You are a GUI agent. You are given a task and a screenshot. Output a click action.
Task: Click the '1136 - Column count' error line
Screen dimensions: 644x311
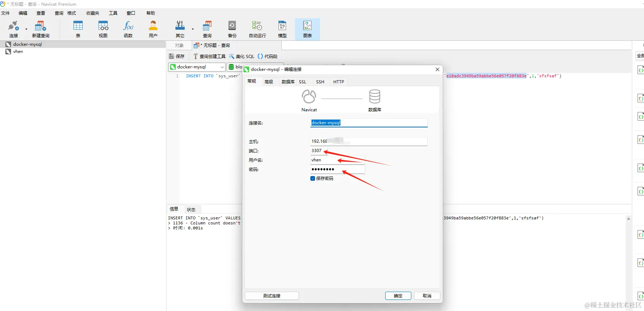[x=204, y=223]
